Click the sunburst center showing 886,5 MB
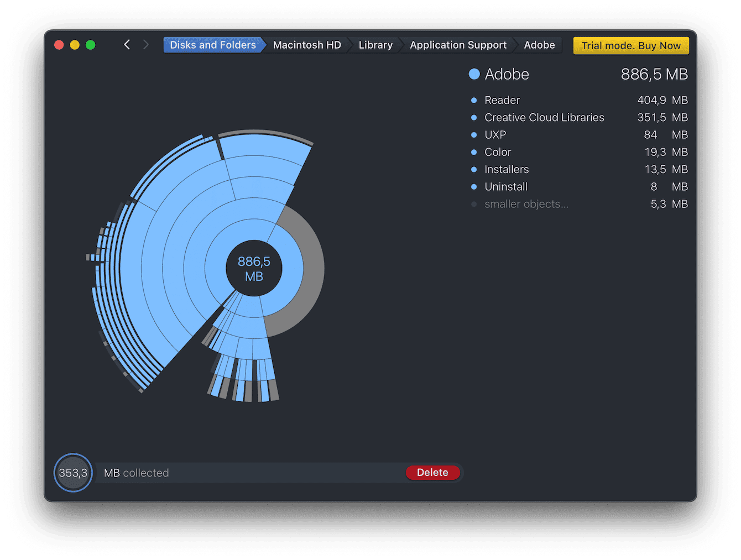Viewport: 741px width, 560px height. [x=253, y=268]
